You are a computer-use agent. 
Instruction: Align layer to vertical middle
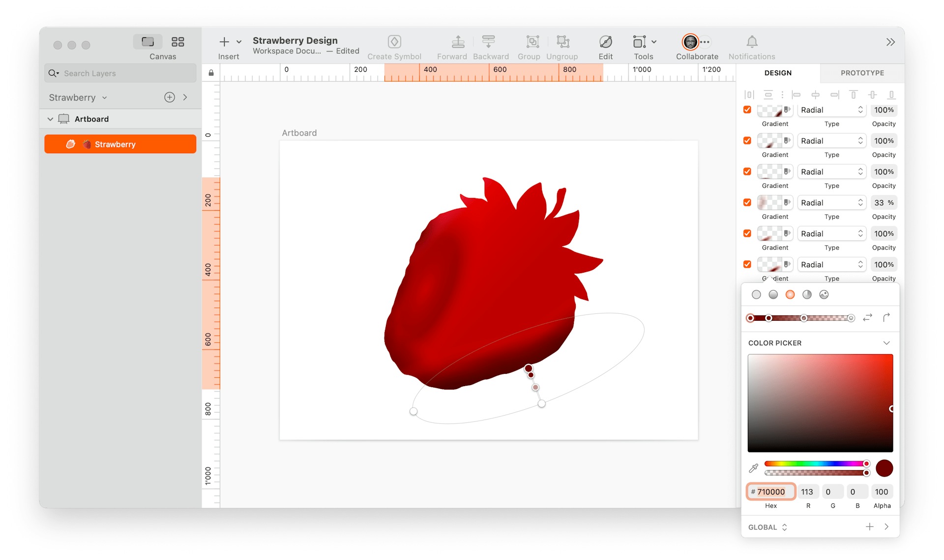coord(872,95)
